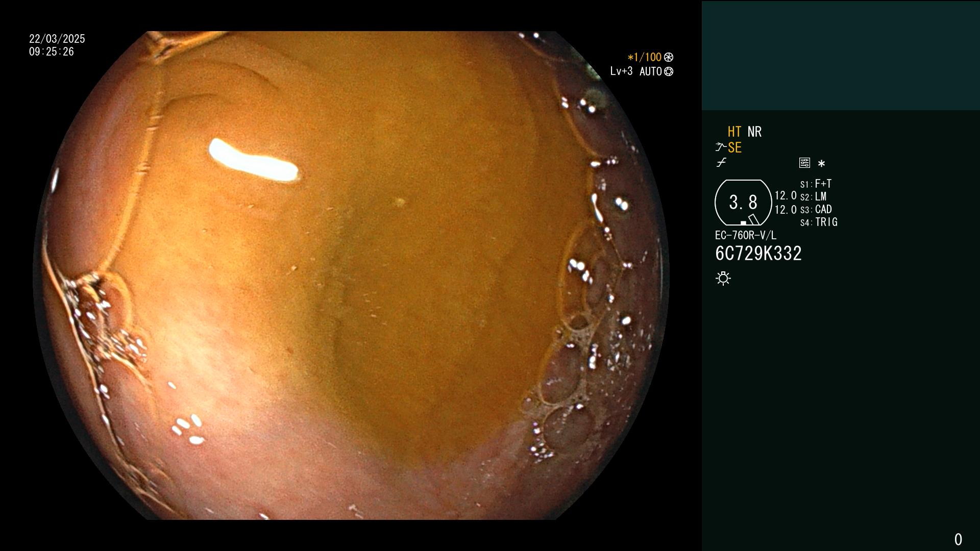The width and height of the screenshot is (980, 551).
Task: Click the 1/100 shutter speed value
Action: coord(645,57)
